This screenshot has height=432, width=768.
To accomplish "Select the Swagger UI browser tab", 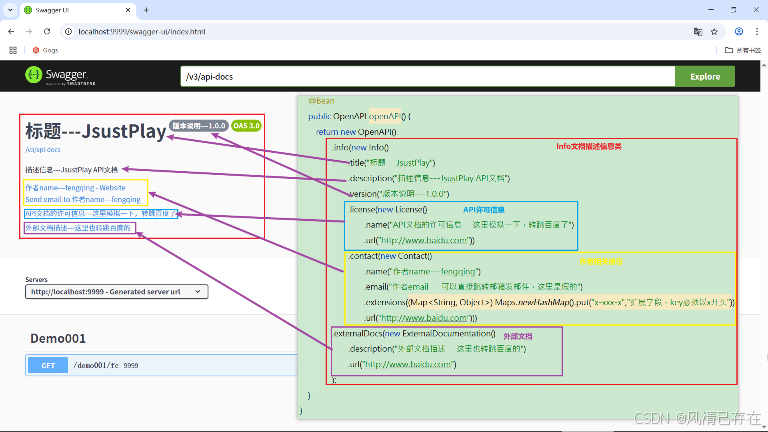I will (x=76, y=10).
